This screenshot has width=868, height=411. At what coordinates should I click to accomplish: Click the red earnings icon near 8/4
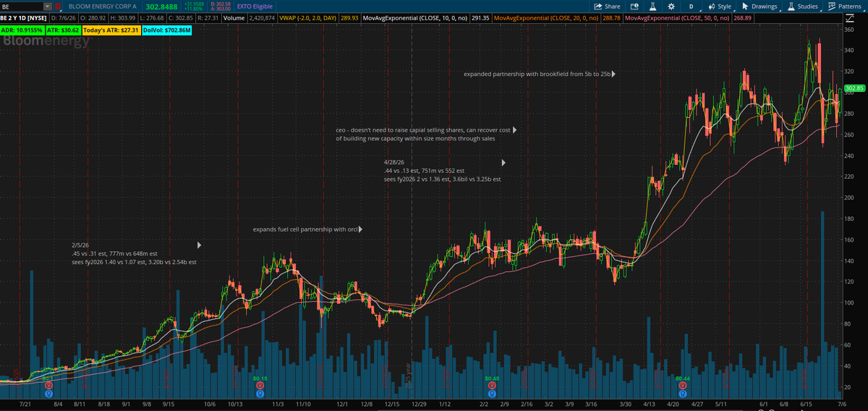(x=48, y=386)
